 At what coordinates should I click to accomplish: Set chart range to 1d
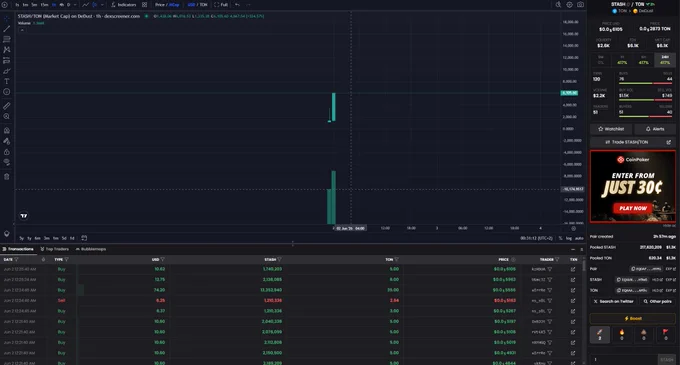click(x=72, y=238)
